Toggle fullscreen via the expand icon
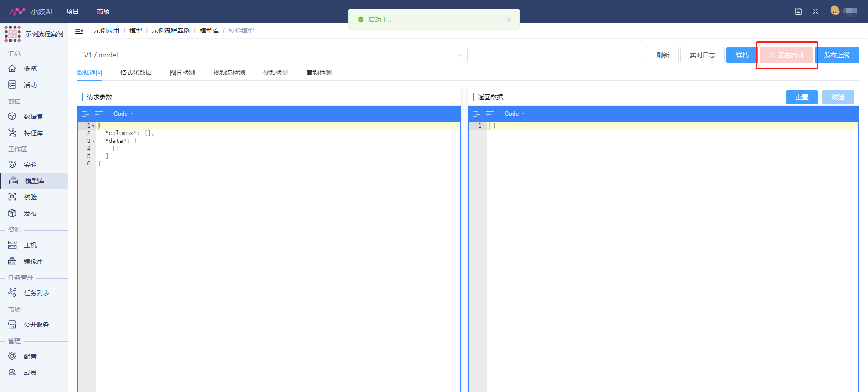The height and width of the screenshot is (392, 868). pos(816,11)
